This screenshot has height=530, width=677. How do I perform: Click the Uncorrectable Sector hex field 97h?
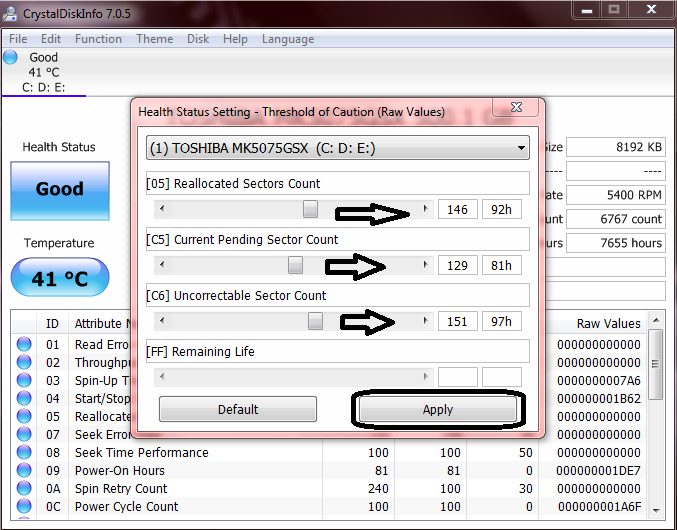[502, 321]
